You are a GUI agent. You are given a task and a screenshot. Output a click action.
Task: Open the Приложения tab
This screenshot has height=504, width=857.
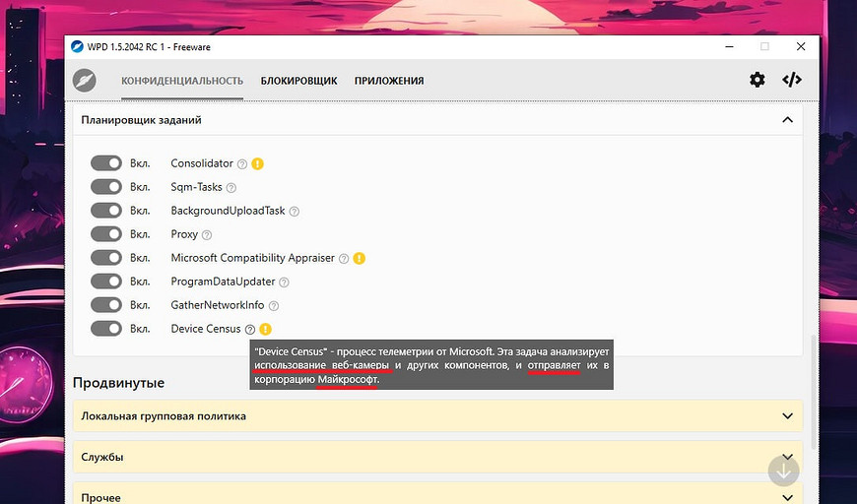(x=389, y=81)
